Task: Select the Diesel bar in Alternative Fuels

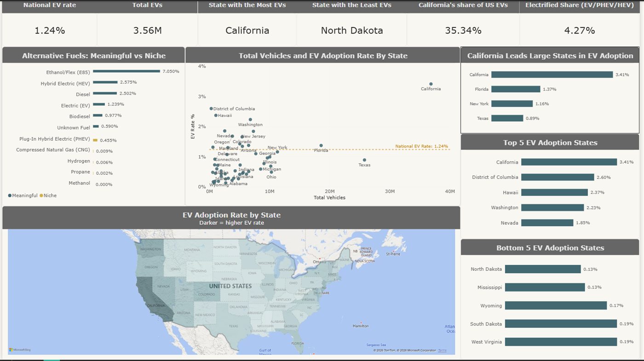Action: tap(105, 93)
